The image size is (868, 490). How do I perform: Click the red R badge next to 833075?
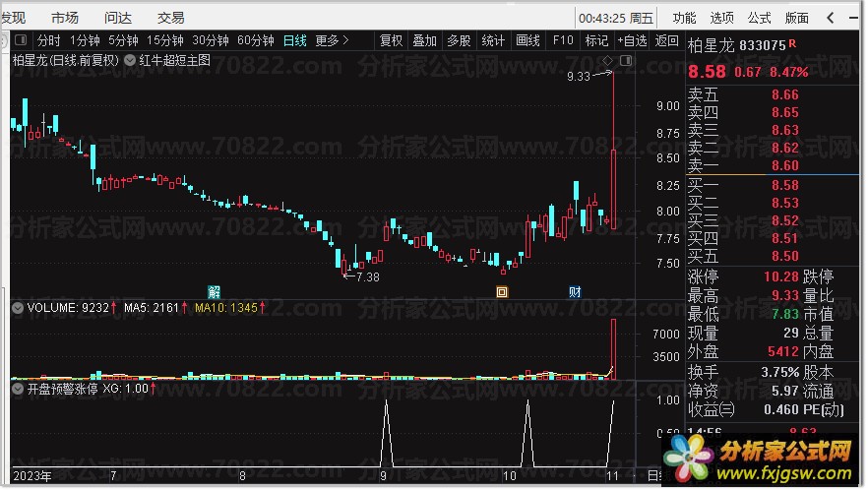tap(793, 43)
